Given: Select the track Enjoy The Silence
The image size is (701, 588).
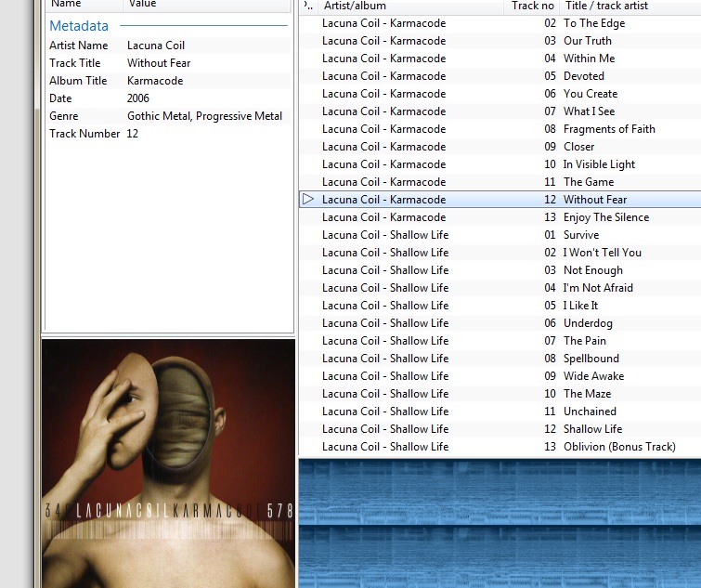Looking at the screenshot, I should click(500, 217).
